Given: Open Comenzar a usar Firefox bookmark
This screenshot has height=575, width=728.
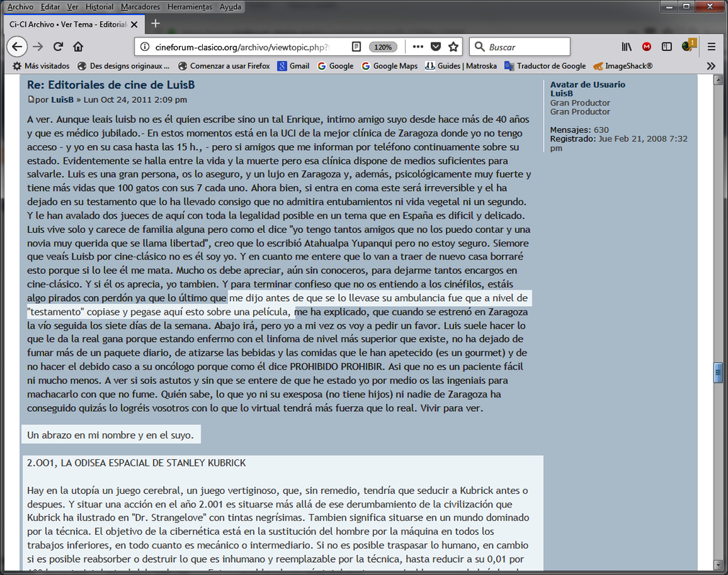Looking at the screenshot, I should tap(224, 66).
